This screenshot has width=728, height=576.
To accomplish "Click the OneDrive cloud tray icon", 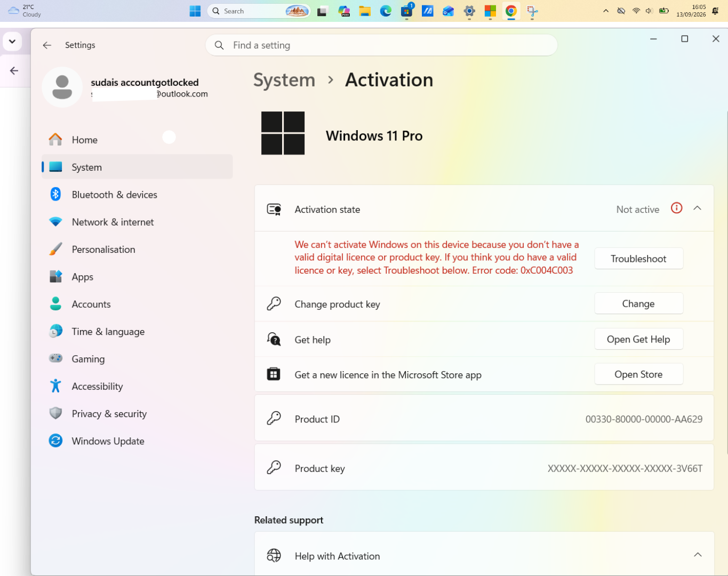I will point(621,11).
